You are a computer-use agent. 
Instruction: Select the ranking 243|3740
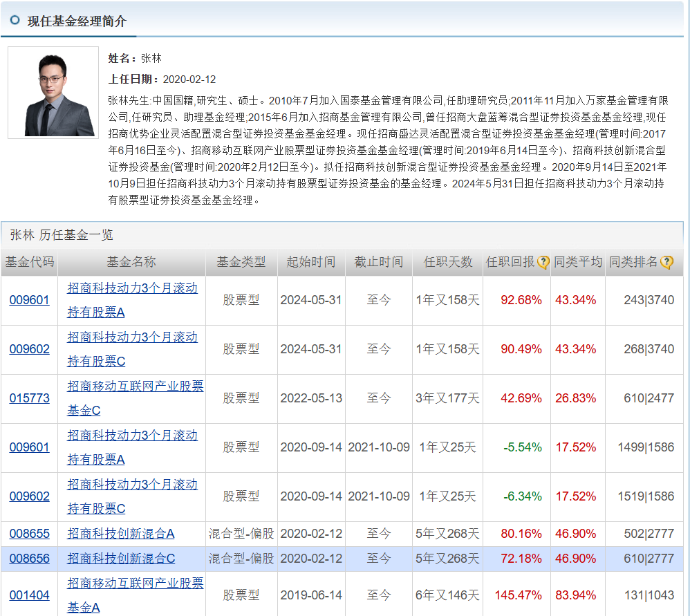coord(649,301)
